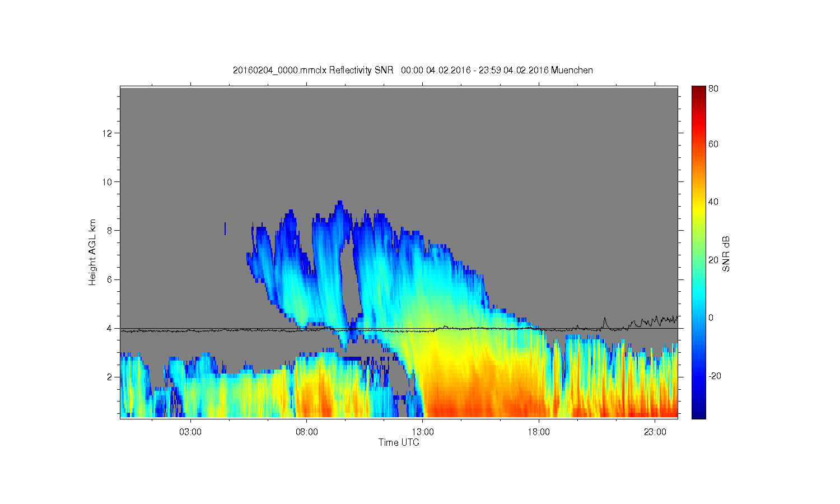Click the colorbar value 0
Screen dimensions: 840x504
pyautogui.click(x=711, y=318)
